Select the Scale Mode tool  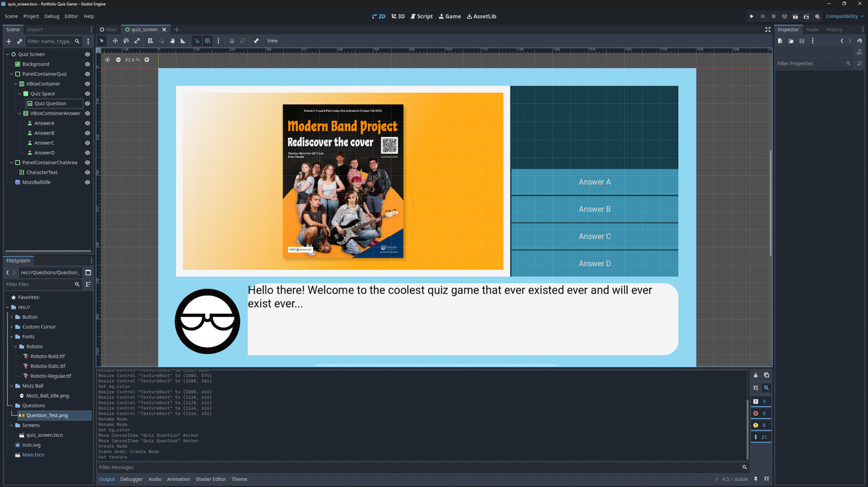coord(137,41)
